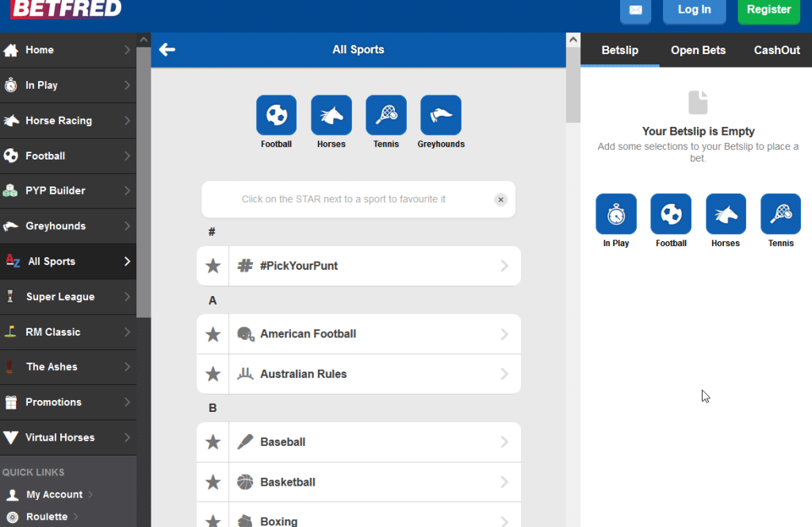Open the Horses icon in Betslip panel

click(x=726, y=214)
